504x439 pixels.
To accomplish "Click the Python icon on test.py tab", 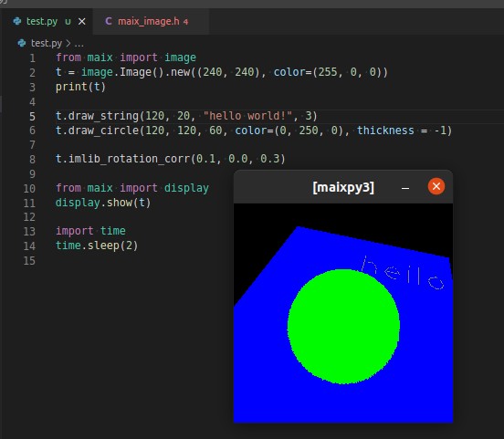I will [x=17, y=21].
